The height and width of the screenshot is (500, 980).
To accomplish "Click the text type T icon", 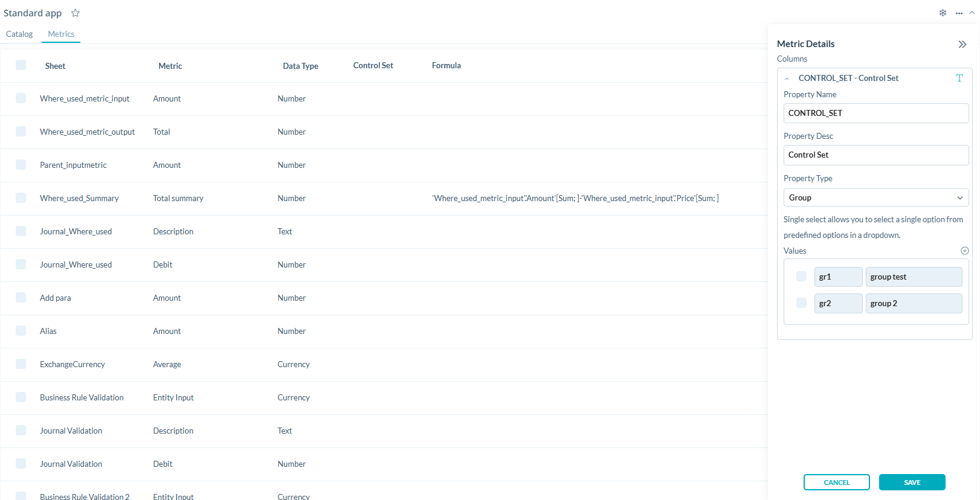I will click(x=959, y=78).
